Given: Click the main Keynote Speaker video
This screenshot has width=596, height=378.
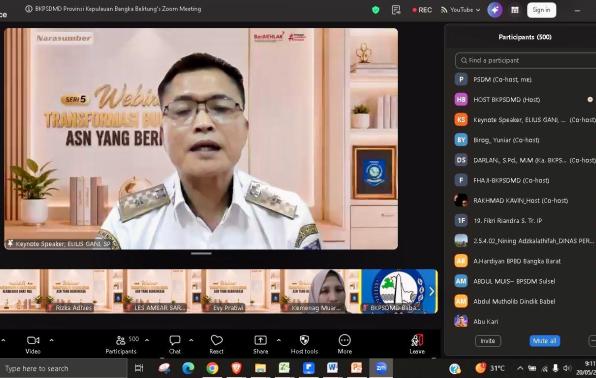Looking at the screenshot, I should point(201,139).
